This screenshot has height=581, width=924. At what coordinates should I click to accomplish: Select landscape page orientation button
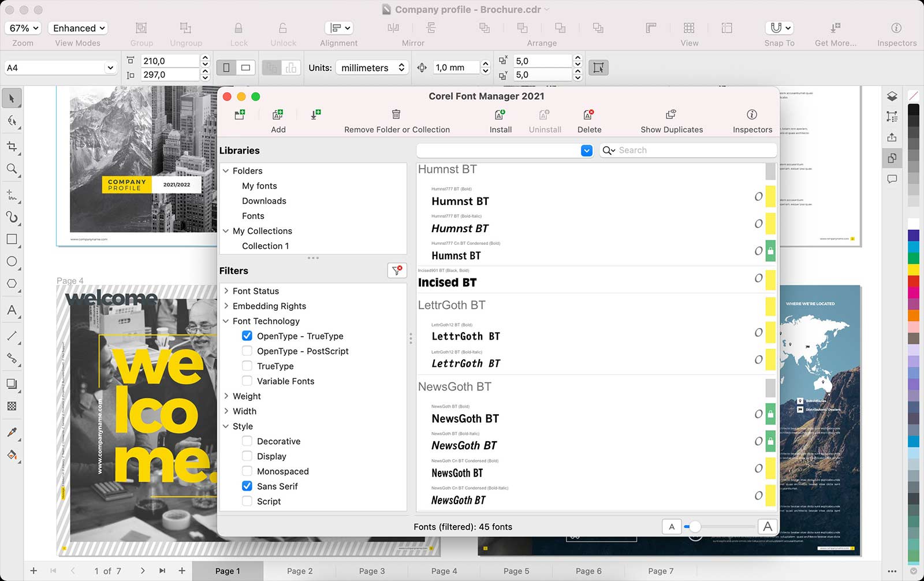[245, 68]
